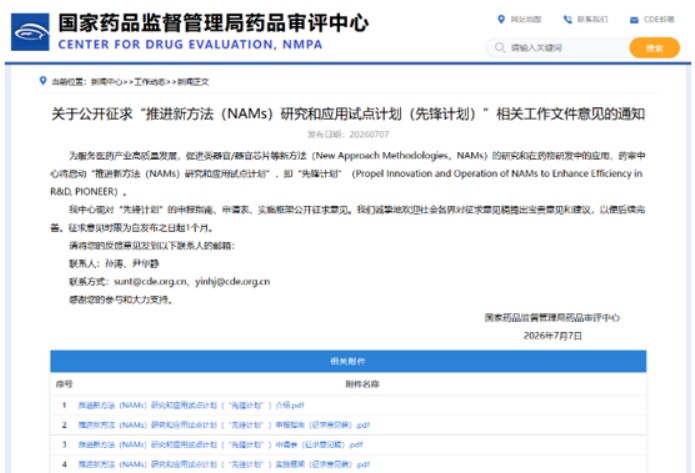Screen dimensions: 695x473
Task: Open attachment 2, 申报指南（征求意见稿）.pdf
Action: pos(224,425)
